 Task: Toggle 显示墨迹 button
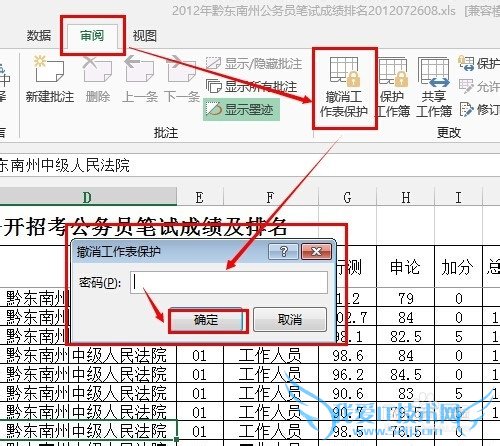pos(241,109)
